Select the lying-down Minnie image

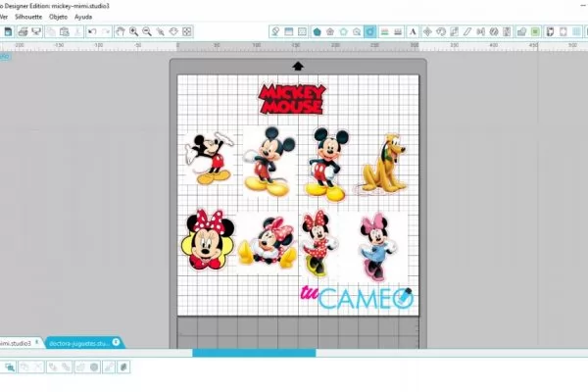pos(267,242)
